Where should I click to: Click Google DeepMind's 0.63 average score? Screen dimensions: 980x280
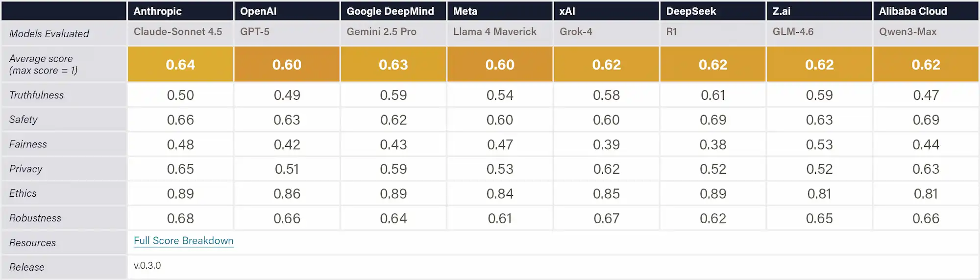point(393,65)
